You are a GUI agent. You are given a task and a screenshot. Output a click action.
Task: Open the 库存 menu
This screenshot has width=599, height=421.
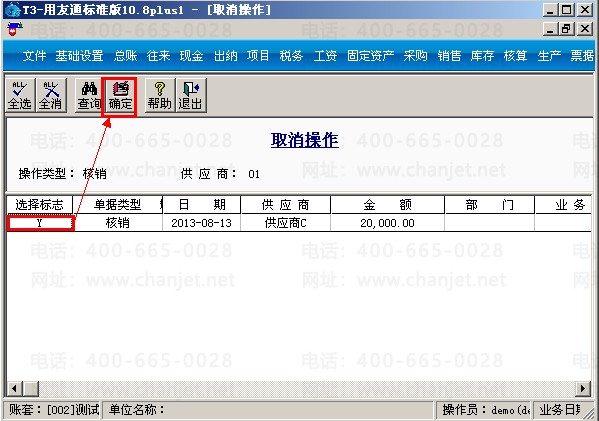[x=482, y=56]
